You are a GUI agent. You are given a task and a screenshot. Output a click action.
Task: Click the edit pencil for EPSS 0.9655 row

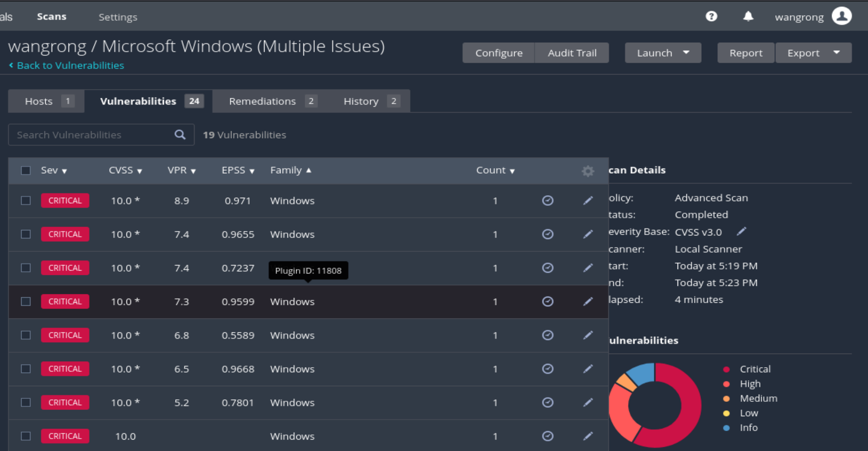point(588,234)
